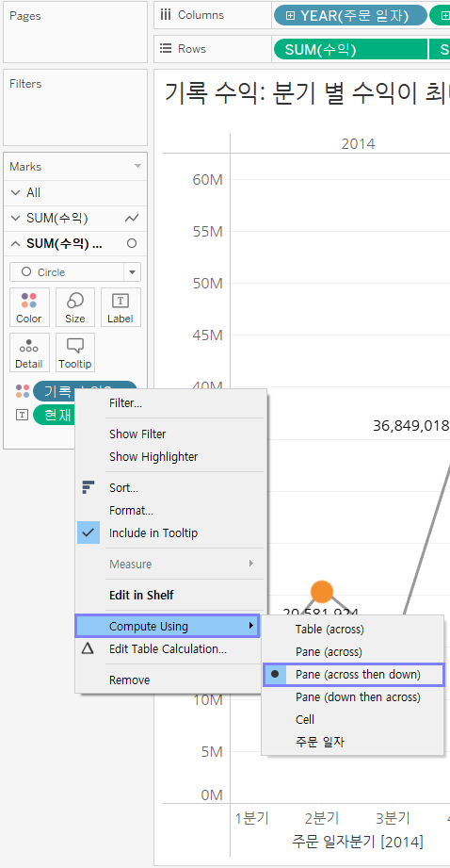Click the 주문 일자분기 [2014] axis title

coord(358,842)
